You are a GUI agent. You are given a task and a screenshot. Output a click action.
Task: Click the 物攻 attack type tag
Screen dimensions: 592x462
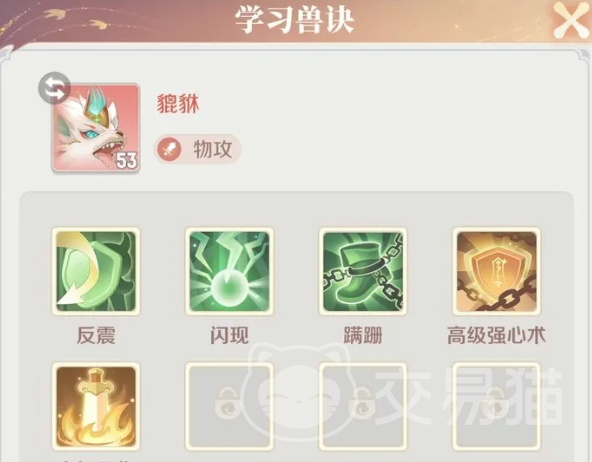click(197, 149)
